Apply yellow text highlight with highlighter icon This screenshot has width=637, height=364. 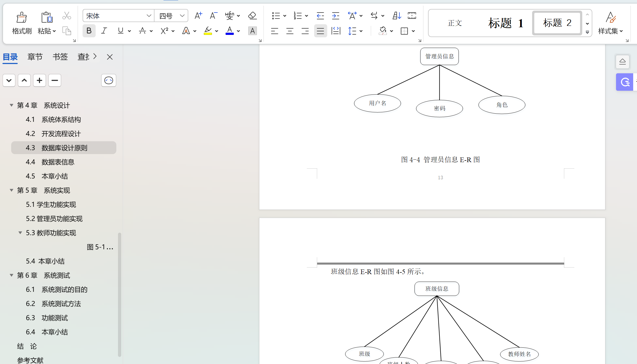208,31
